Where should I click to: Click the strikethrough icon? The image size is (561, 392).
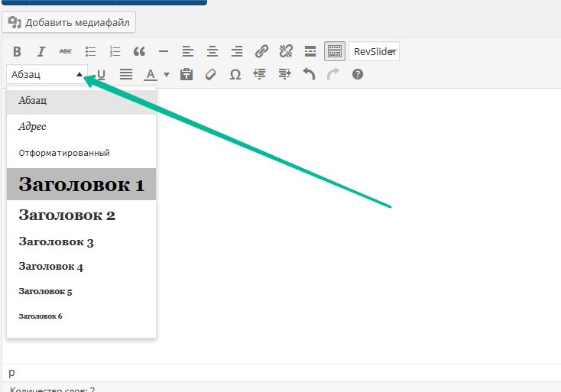point(66,52)
